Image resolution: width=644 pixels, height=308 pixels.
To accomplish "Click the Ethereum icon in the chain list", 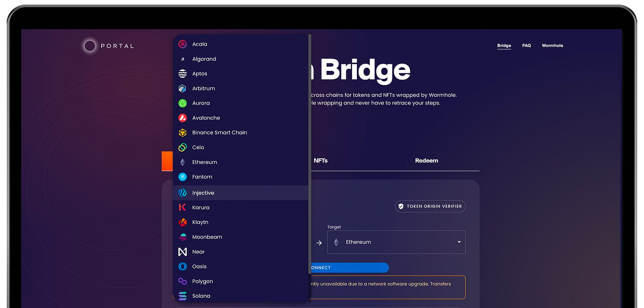I will point(182,162).
